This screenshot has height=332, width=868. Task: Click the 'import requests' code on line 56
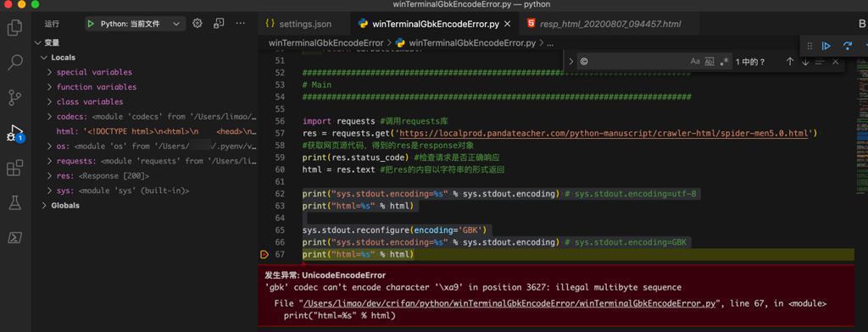340,122
